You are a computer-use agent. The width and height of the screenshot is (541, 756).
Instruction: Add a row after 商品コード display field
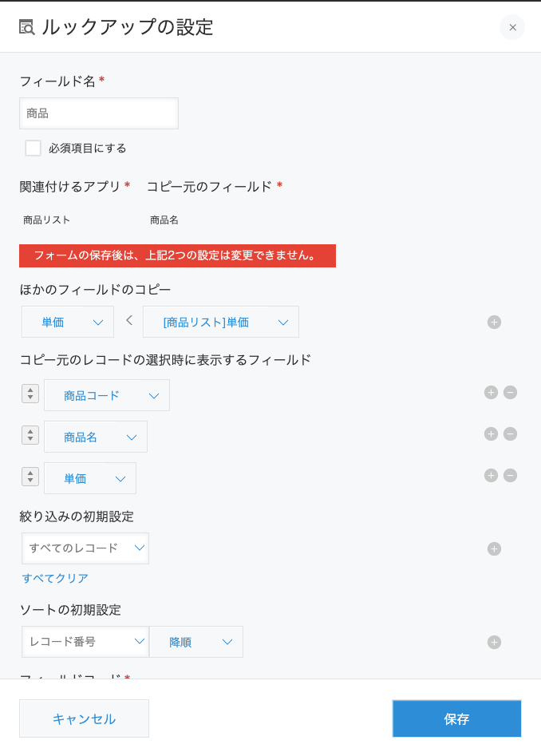point(491,392)
